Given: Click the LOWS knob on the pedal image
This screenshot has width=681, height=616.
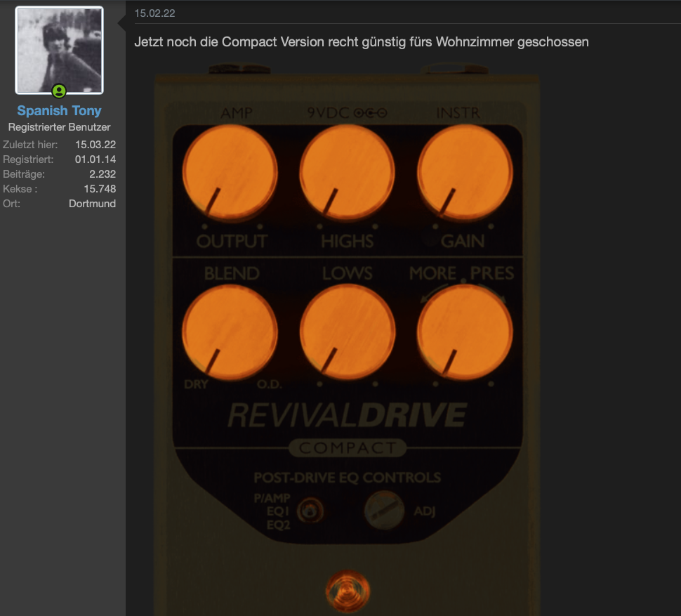Looking at the screenshot, I should coord(347,332).
